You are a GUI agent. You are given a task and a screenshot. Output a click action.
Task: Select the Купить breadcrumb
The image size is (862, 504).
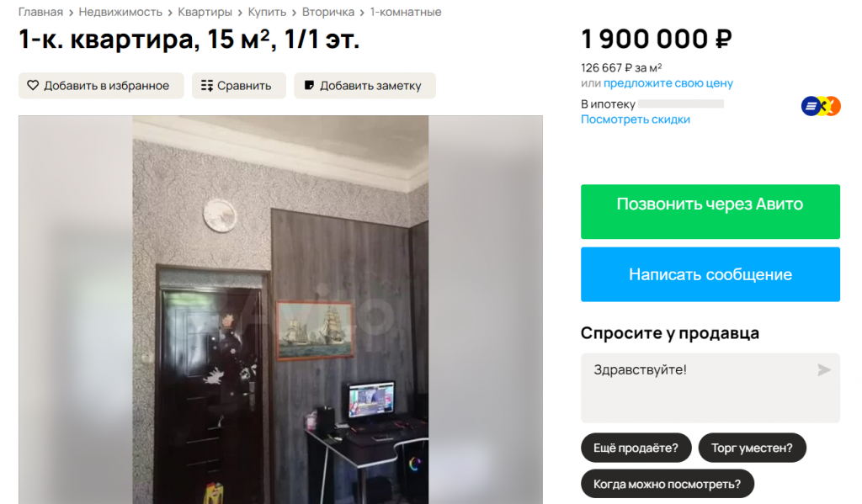pos(267,12)
